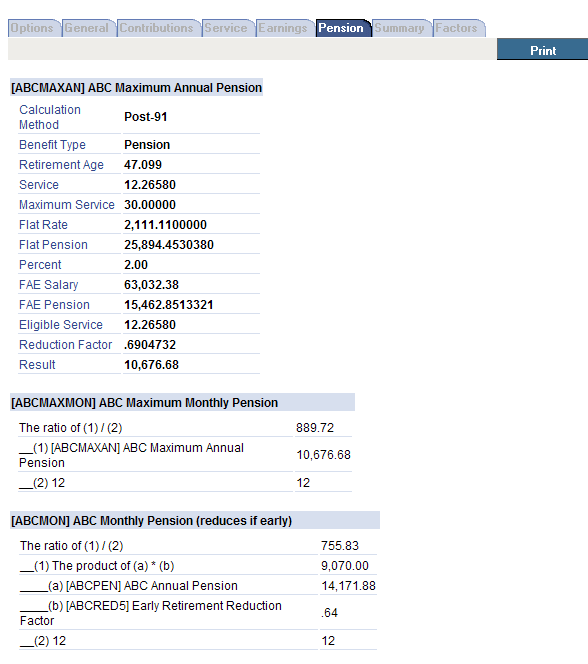588x664 pixels.
Task: Open the Contributions tab
Action: click(158, 28)
